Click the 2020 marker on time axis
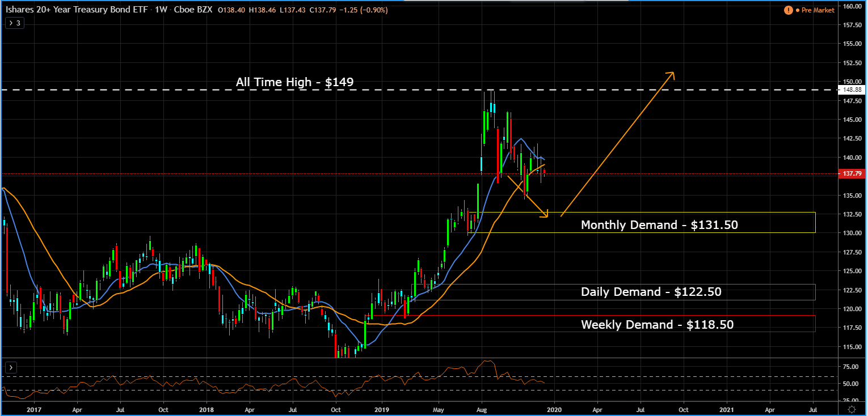868x416 pixels. point(554,408)
